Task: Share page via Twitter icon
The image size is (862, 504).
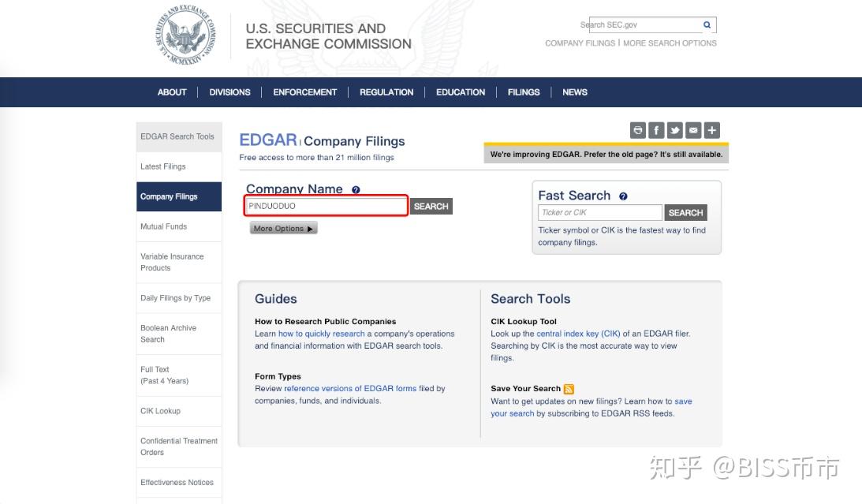Action: [675, 131]
